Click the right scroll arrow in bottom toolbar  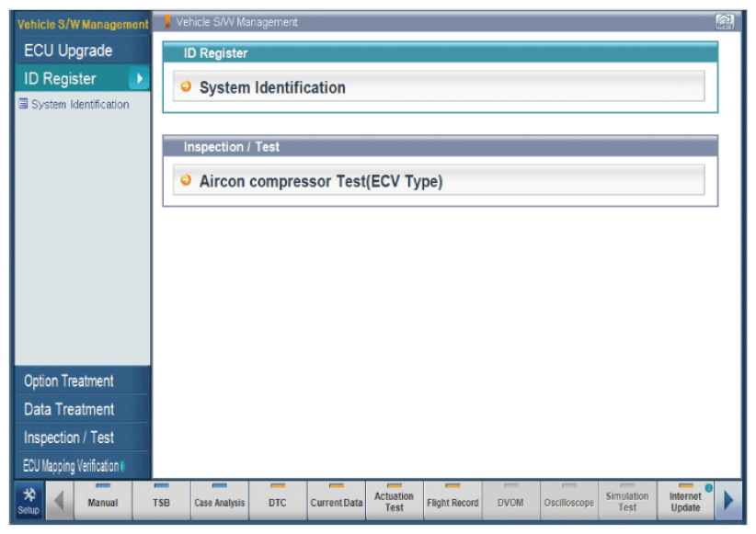tap(728, 501)
